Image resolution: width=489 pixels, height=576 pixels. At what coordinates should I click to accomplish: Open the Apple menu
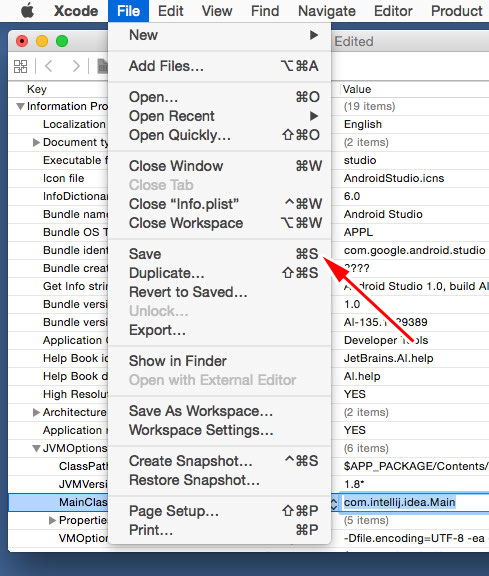click(x=27, y=11)
